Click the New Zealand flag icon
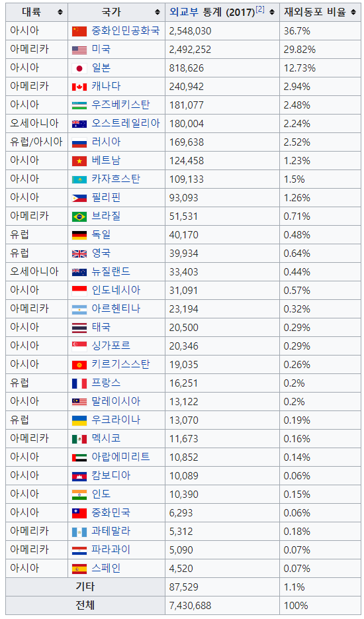 79,272
